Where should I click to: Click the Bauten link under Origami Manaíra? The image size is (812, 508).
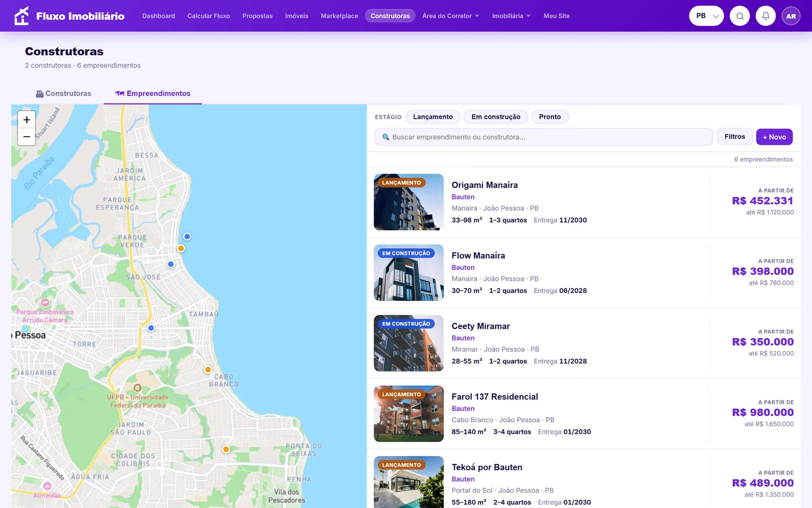(x=463, y=197)
